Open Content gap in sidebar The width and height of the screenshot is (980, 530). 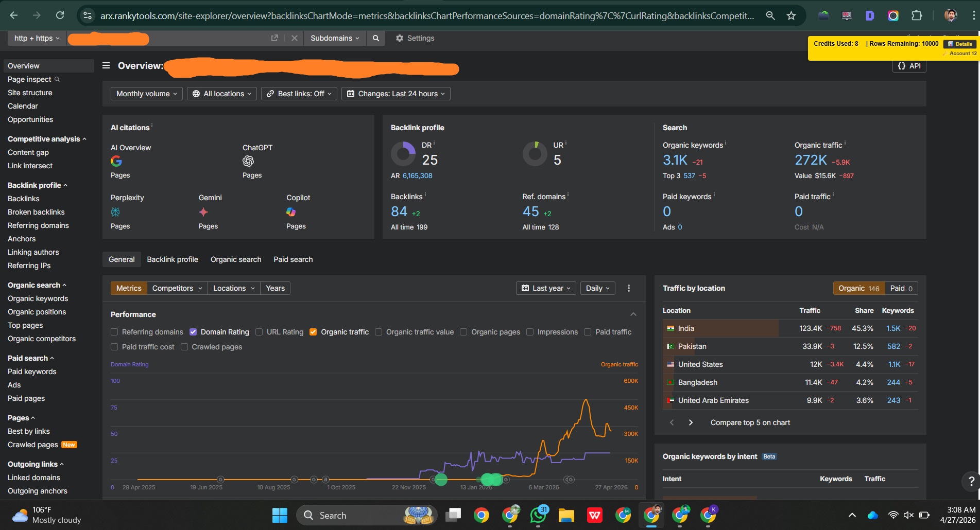pos(28,152)
